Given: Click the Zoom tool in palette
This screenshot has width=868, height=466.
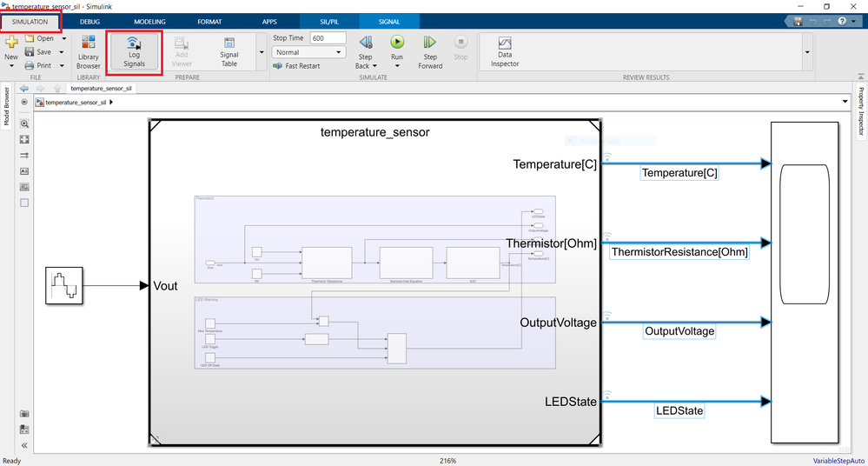Looking at the screenshot, I should (24, 123).
